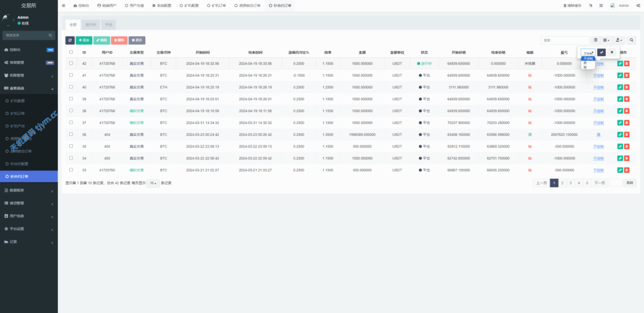Open the 矿机订单 sidebar menu item

tap(19, 113)
